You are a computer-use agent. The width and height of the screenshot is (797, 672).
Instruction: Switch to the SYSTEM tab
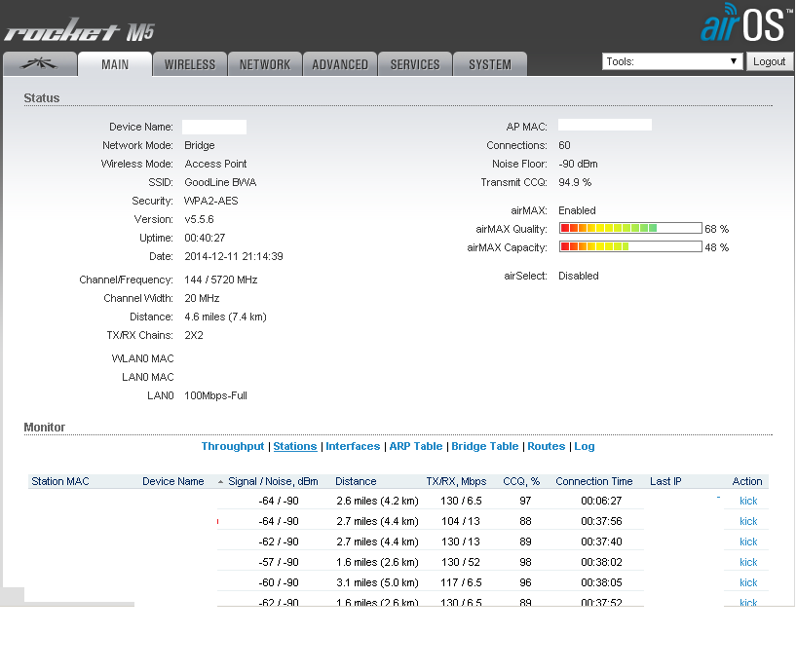point(490,64)
